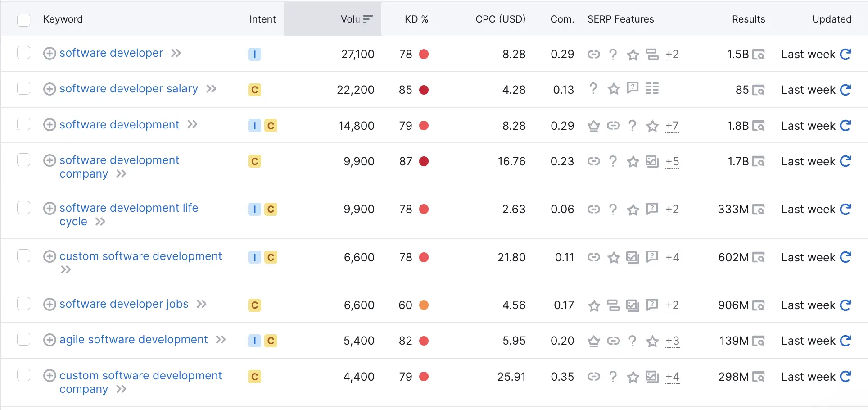Toggle the select-all checkbox in the header
This screenshot has width=868, height=410.
24,20
